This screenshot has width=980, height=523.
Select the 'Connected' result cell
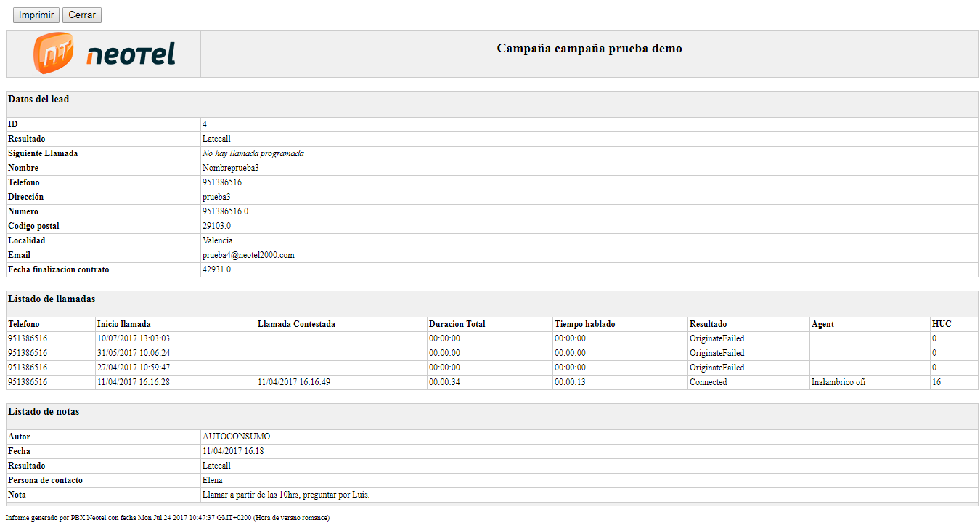click(708, 382)
